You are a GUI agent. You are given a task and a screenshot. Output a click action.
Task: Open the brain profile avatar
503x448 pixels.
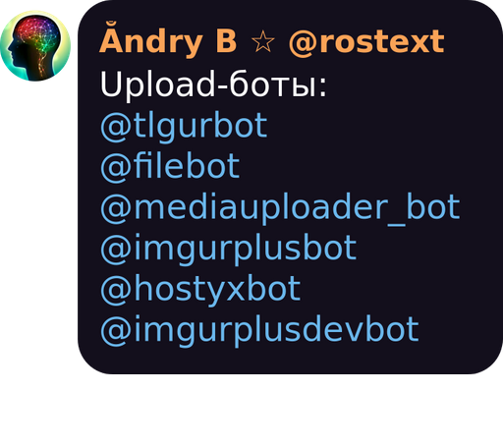coord(35,45)
